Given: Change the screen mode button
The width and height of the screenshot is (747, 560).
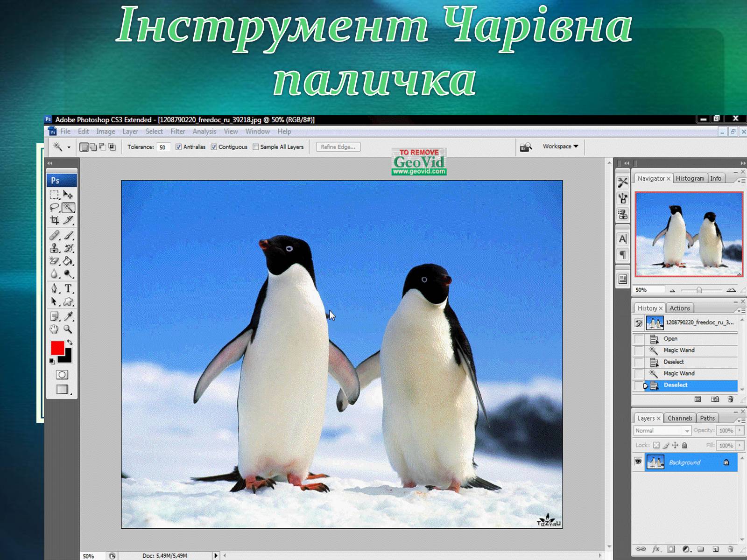Looking at the screenshot, I should [x=62, y=389].
